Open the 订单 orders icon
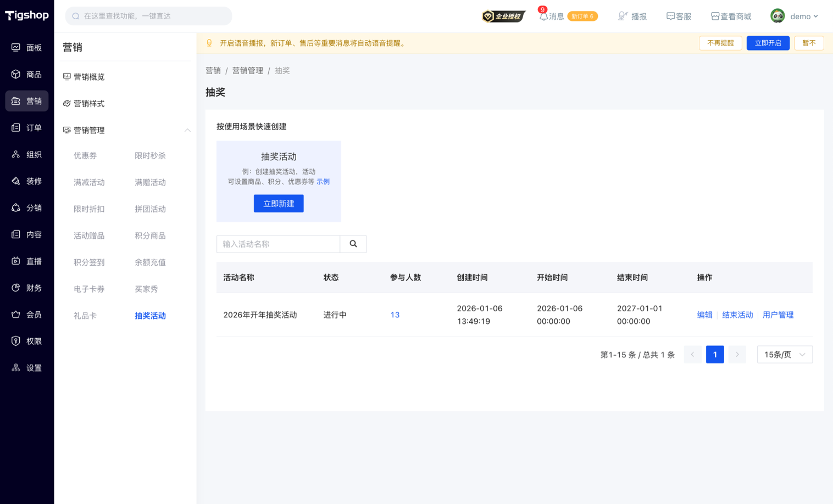 point(16,127)
